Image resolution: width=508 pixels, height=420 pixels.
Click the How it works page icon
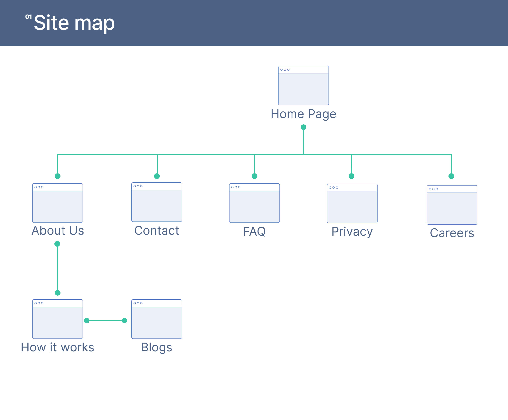(x=58, y=319)
